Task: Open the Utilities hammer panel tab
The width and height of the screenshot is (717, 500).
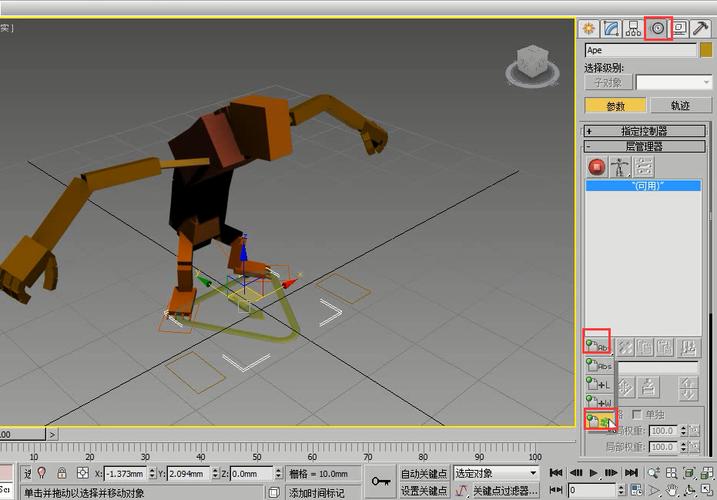Action: point(700,29)
